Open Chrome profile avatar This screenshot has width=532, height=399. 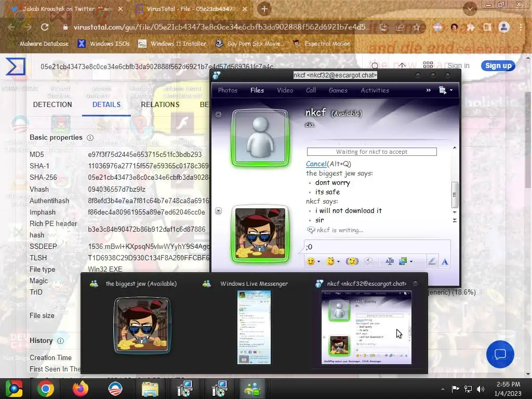click(x=504, y=27)
